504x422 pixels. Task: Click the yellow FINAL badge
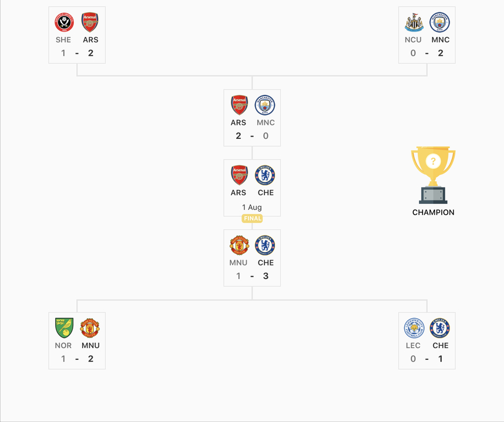[x=252, y=218]
